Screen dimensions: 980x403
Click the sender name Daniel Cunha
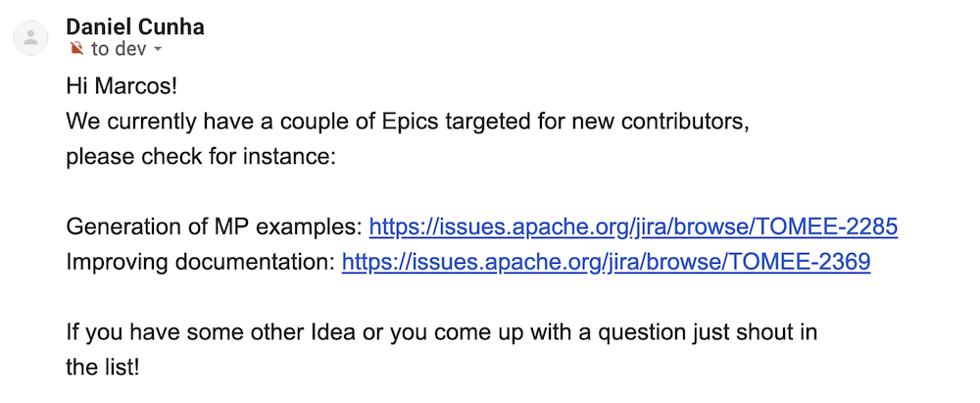coord(135,26)
